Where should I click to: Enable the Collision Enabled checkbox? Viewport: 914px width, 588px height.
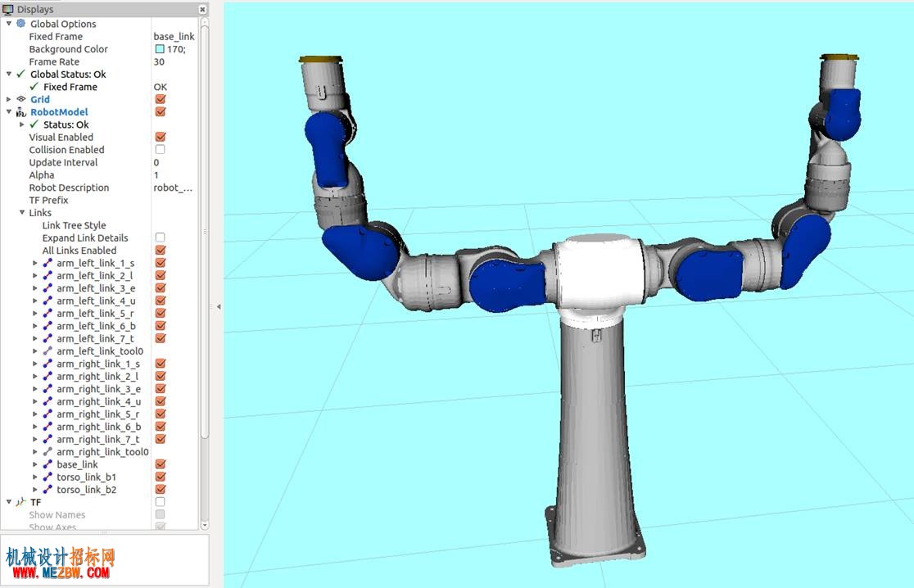pos(161,150)
